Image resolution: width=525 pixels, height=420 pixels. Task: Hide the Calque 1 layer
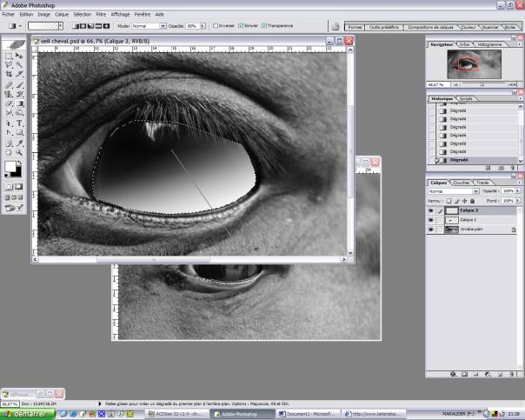click(x=431, y=220)
